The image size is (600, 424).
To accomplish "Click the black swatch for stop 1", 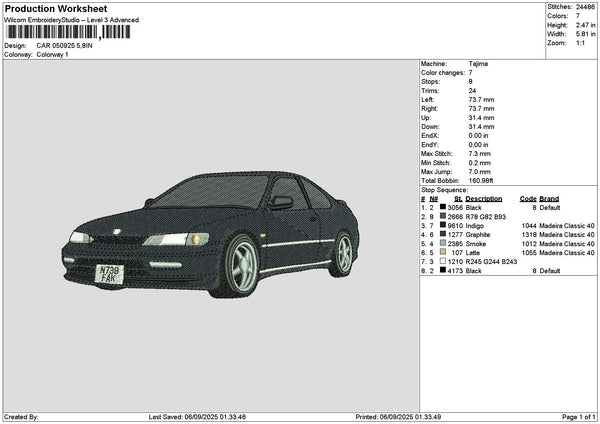I will (443, 207).
